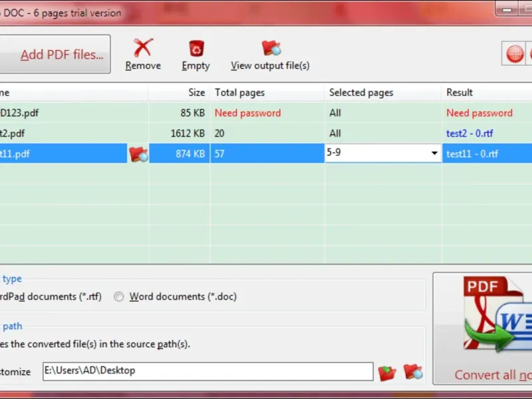This screenshot has height=399, width=532.
Task: Click the 5-9 selected pages field
Action: [x=383, y=153]
